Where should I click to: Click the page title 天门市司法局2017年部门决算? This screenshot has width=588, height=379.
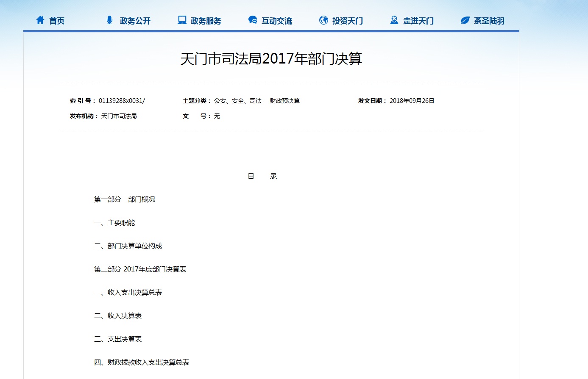(271, 59)
